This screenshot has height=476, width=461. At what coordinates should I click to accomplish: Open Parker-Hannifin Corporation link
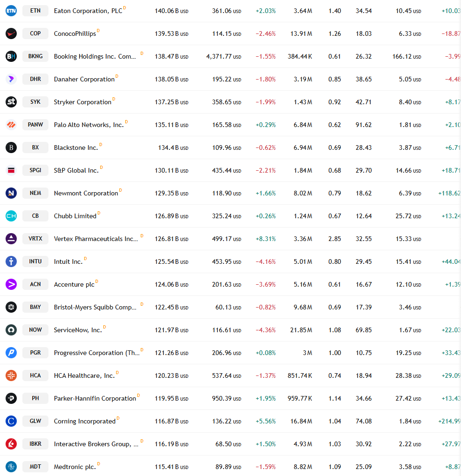click(x=95, y=398)
